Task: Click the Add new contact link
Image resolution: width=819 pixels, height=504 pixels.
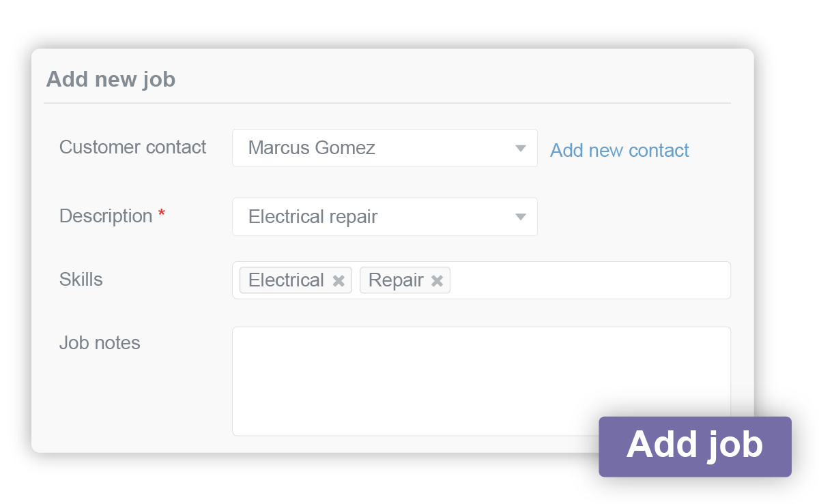Action: 619,151
